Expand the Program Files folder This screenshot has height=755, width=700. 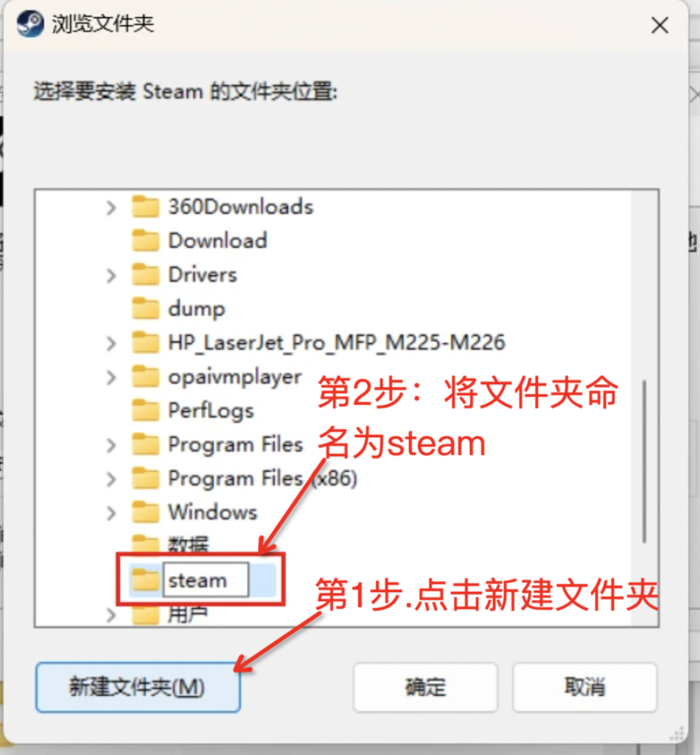111,445
